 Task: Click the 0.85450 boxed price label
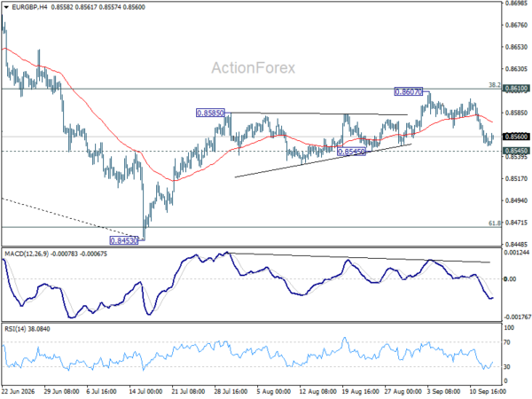351,152
